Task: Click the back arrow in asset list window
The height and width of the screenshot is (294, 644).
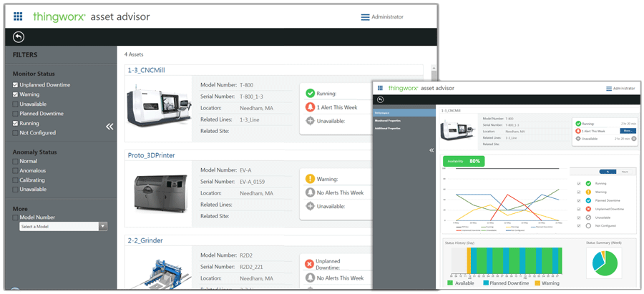Action: point(19,37)
